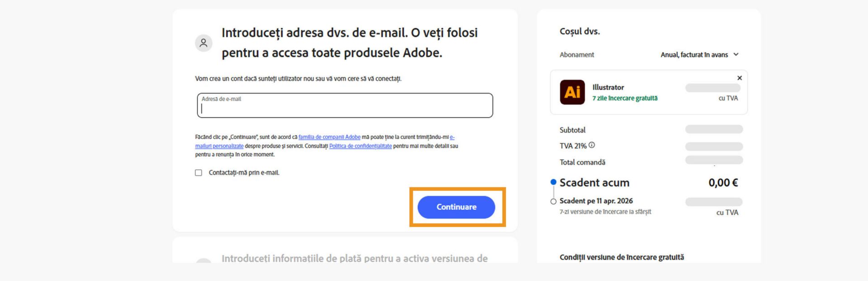This screenshot has width=868, height=281.
Task: Expand the "Condiții versiune de încercare gratuită" section
Action: pyautogui.click(x=622, y=257)
